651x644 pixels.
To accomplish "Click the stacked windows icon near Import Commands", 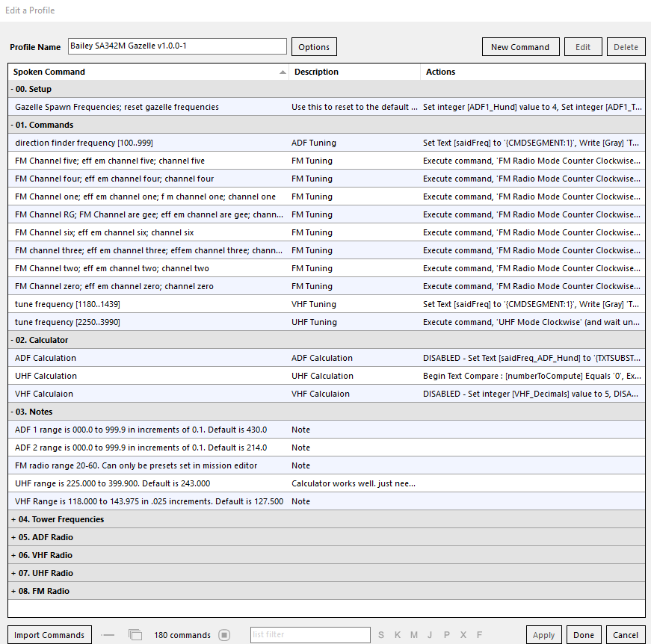I will pos(135,635).
